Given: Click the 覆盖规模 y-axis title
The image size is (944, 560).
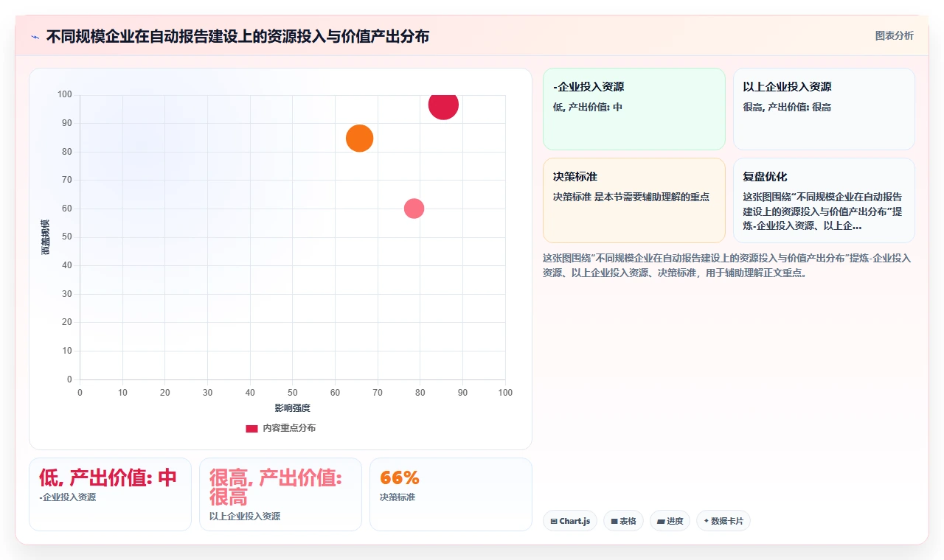Looking at the screenshot, I should (x=45, y=237).
